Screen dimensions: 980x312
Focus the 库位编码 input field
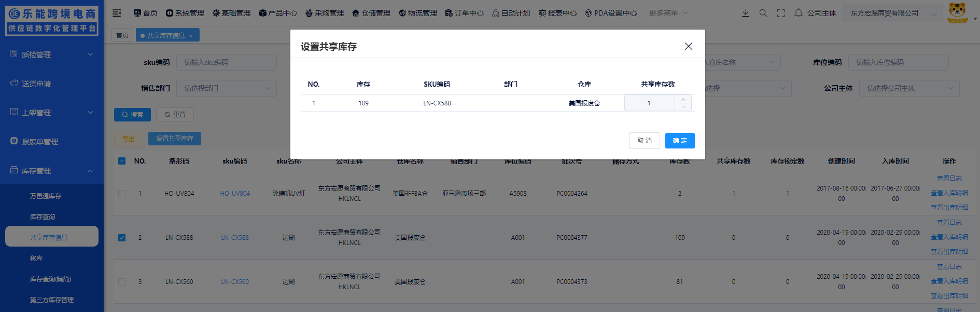tap(899, 62)
